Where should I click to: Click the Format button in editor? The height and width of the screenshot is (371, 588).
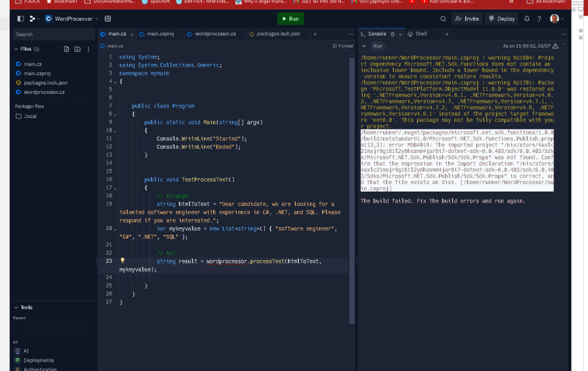pyautogui.click(x=343, y=46)
